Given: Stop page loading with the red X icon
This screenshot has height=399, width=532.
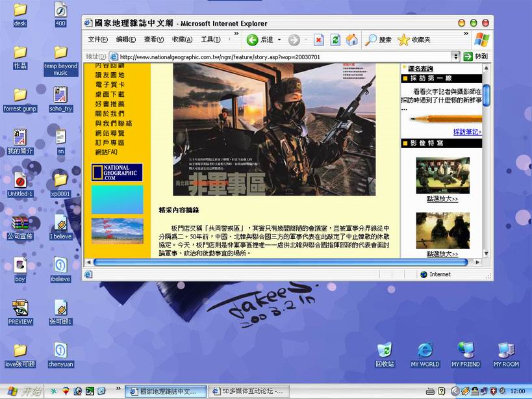Looking at the screenshot, I should pos(318,40).
